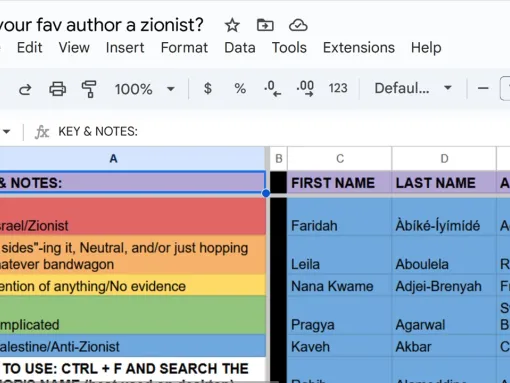Click the blue Palestine/Anti-Zionist key cell
The height and width of the screenshot is (383, 510).
tap(133, 346)
